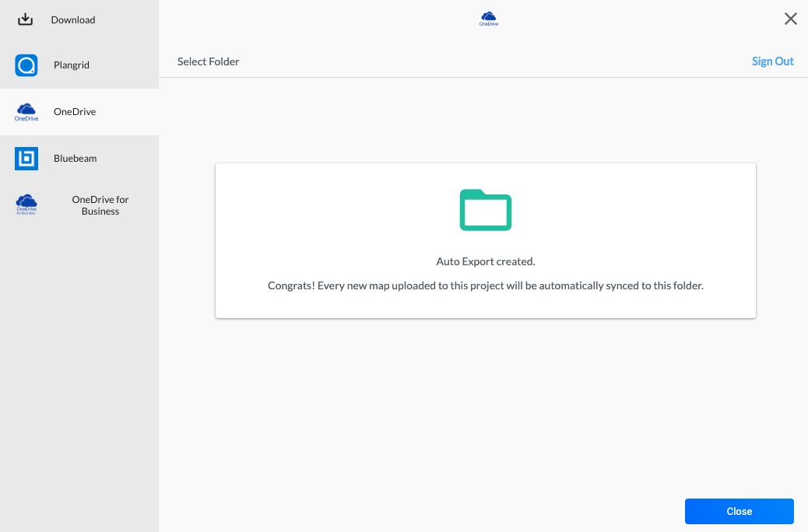Click the 'Auto Export created.' message
Viewport: 808px width, 532px height.
tap(485, 261)
